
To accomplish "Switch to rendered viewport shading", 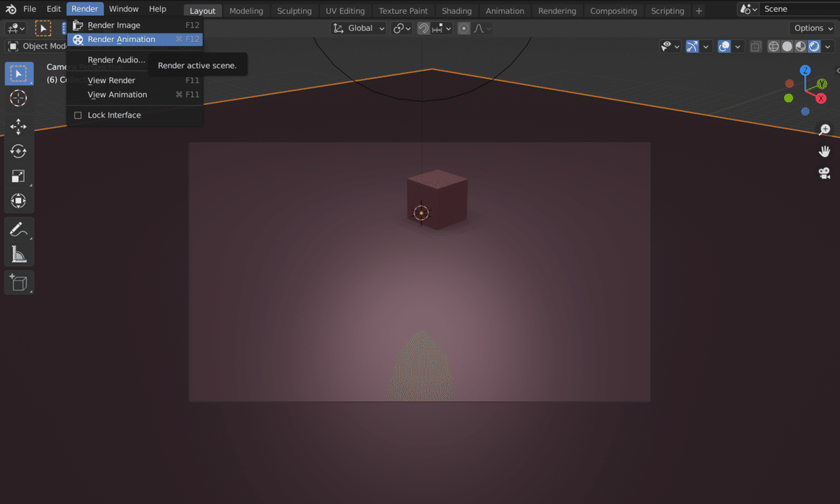I will pos(814,46).
